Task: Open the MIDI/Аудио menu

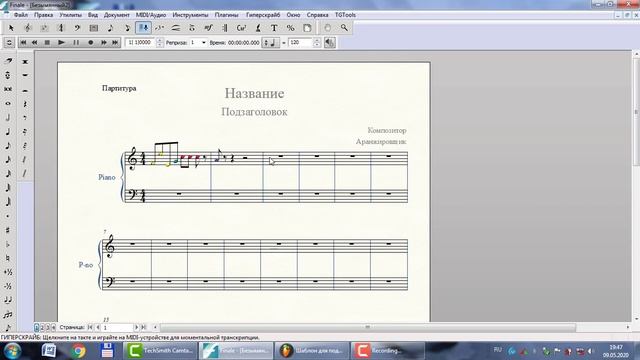Action: point(151,15)
